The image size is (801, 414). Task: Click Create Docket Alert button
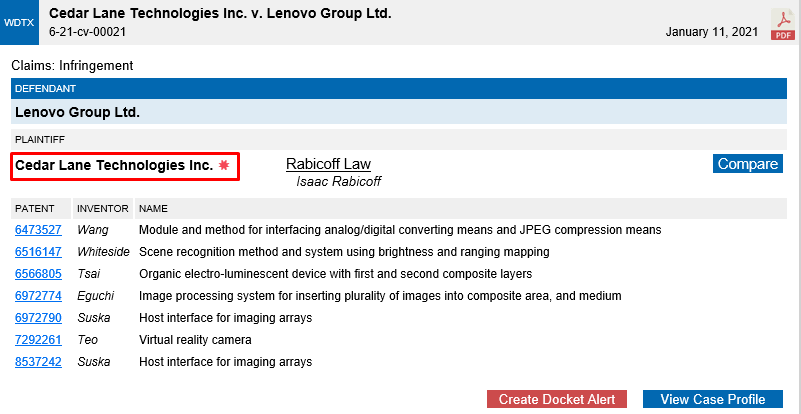[x=557, y=399]
